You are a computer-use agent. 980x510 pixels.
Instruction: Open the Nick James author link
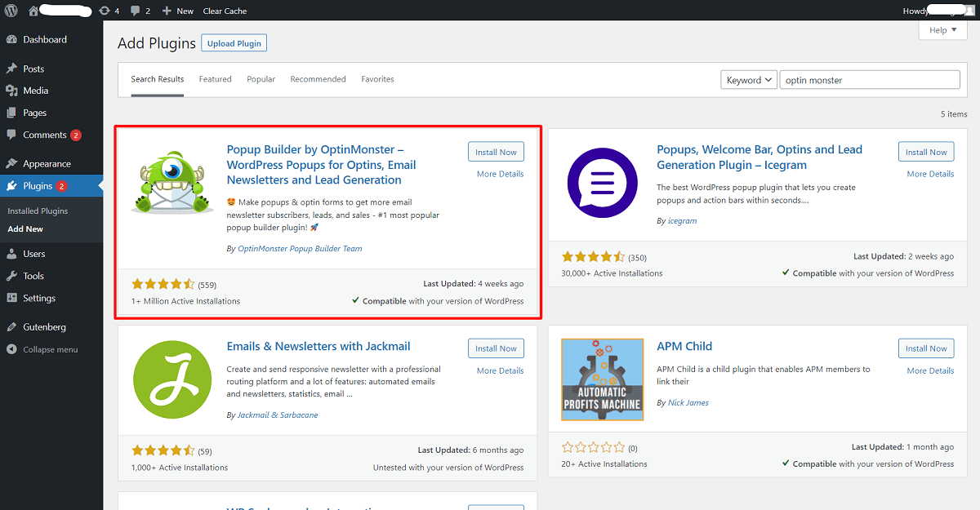(688, 402)
